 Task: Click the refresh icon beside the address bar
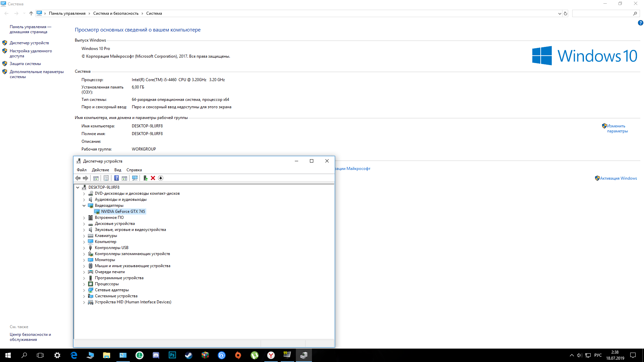coord(566,13)
